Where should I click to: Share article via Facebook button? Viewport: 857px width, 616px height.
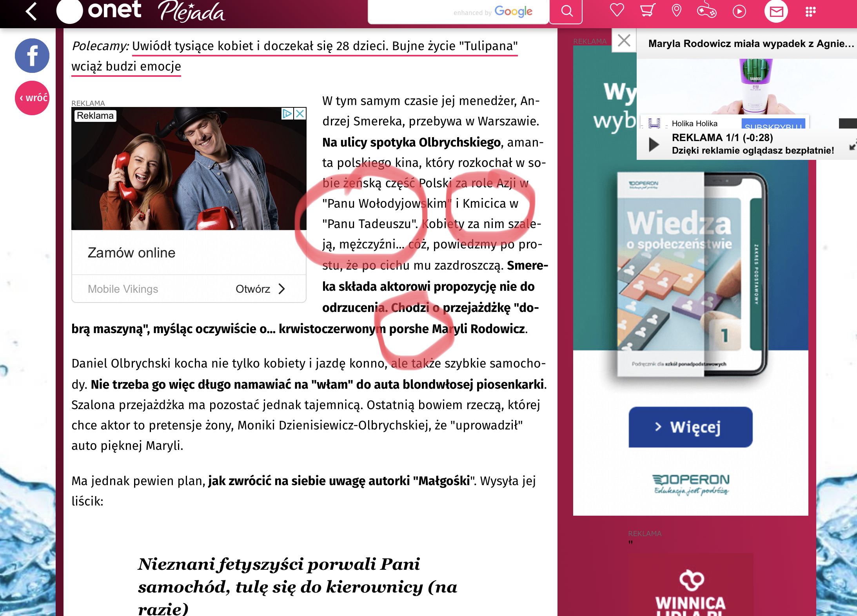32,56
